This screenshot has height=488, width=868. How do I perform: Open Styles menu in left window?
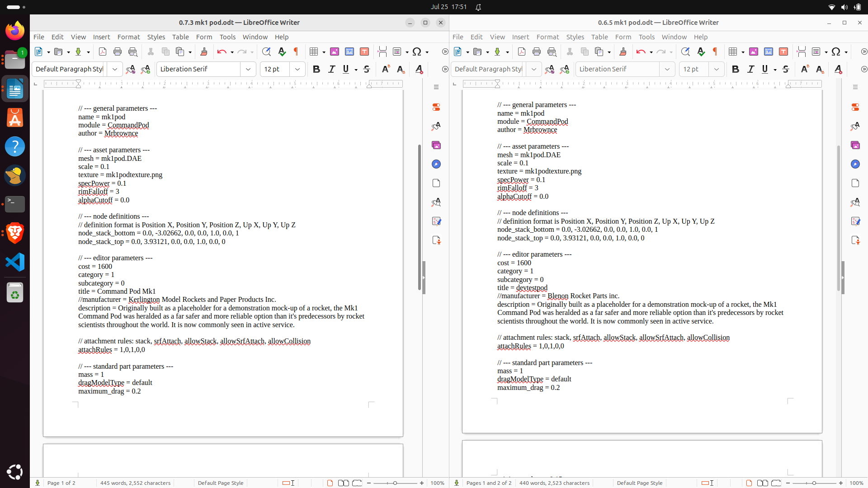click(156, 37)
